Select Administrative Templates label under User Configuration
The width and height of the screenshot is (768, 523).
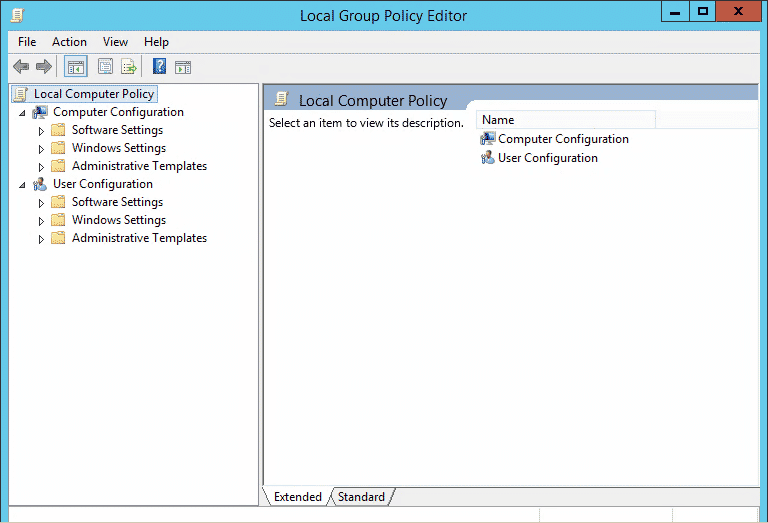point(139,238)
